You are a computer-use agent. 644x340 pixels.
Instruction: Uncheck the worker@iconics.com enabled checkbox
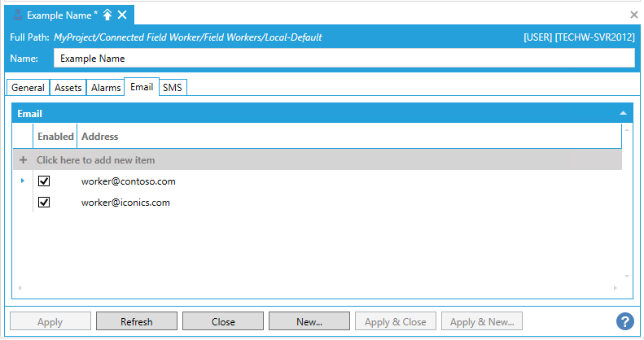pos(44,203)
